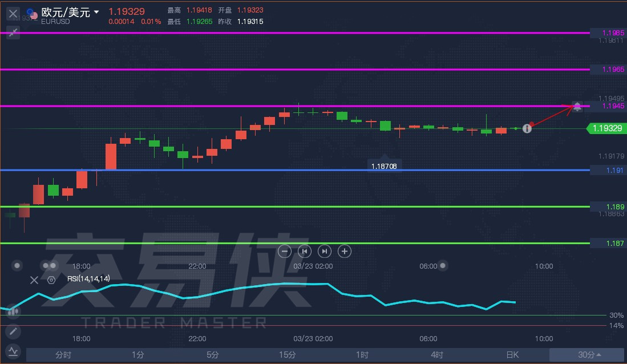The height and width of the screenshot is (364, 627).
Task: Jump to the next bar with skip-forward button
Action: [324, 251]
